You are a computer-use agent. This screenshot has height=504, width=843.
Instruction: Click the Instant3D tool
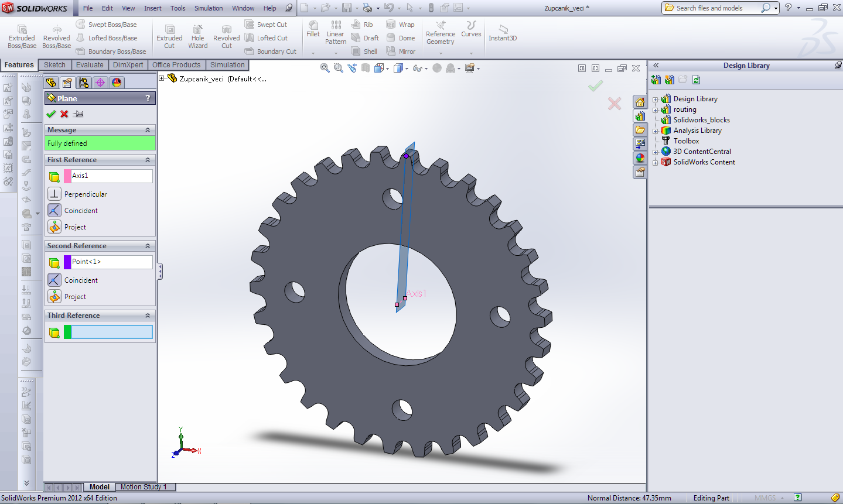coord(503,30)
